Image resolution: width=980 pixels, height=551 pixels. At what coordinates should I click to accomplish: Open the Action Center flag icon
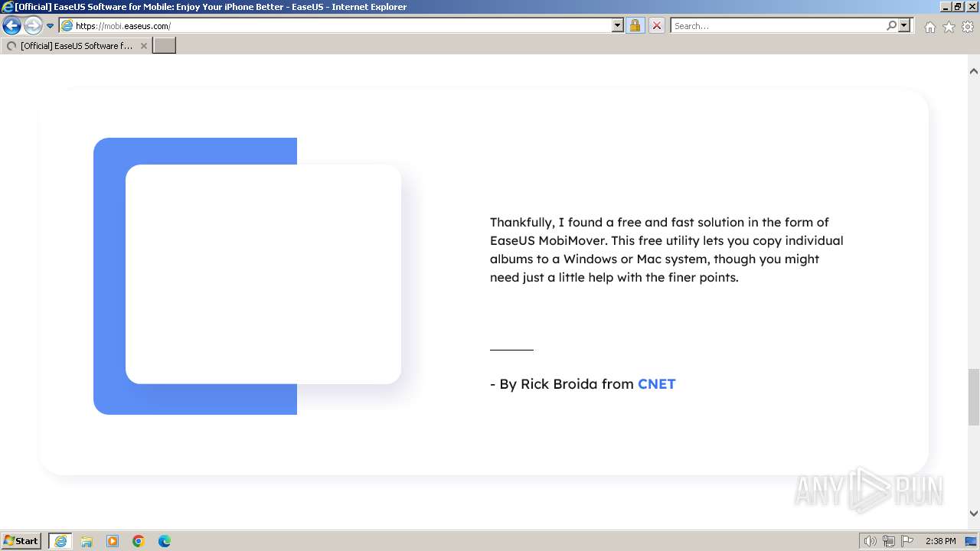[x=907, y=541]
